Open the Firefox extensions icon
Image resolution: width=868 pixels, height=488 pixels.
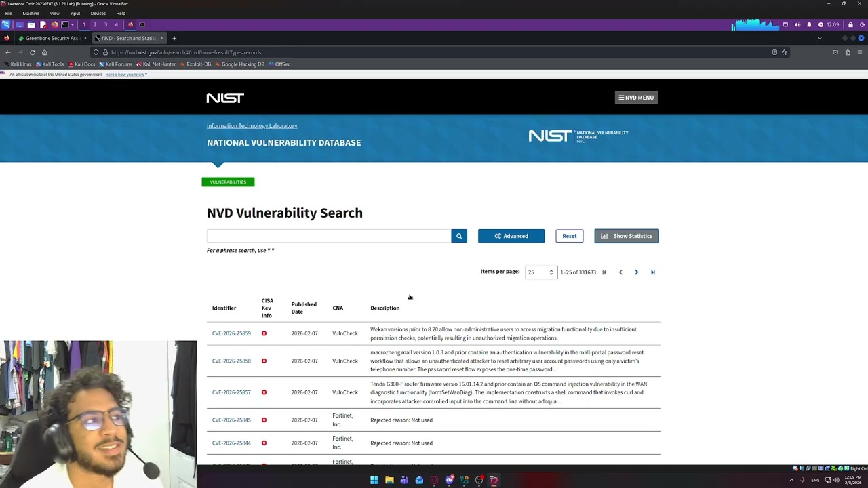(848, 52)
